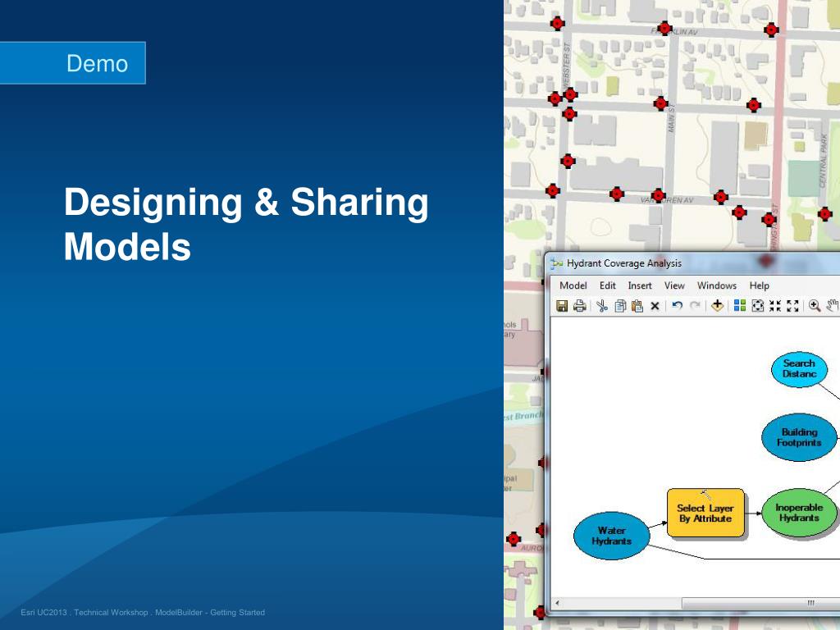Click the Full Extent icon
Image resolution: width=840 pixels, height=630 pixels.
(x=757, y=306)
